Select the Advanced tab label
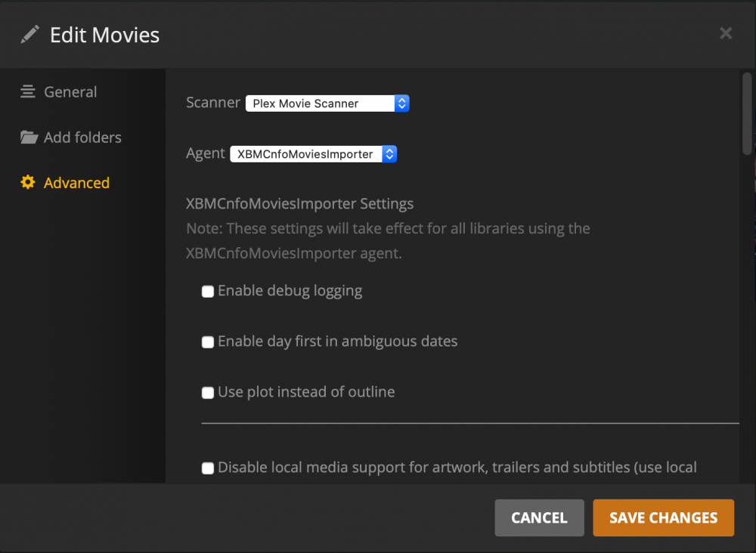This screenshot has width=756, height=553. 76,183
